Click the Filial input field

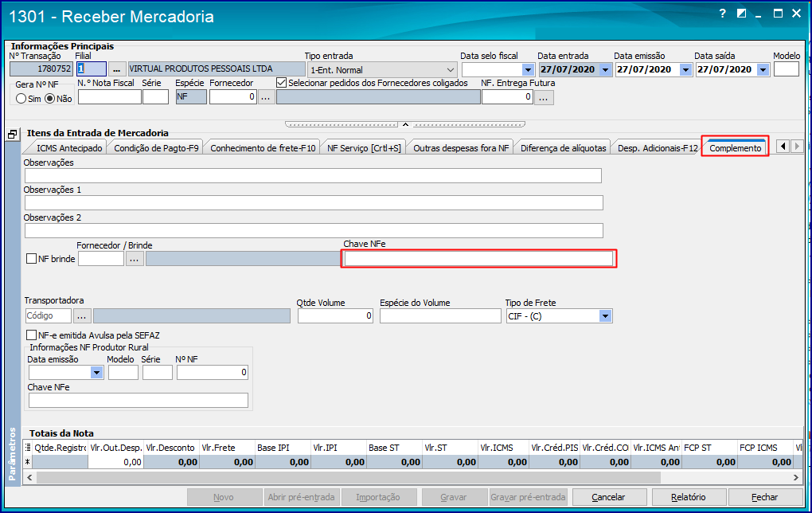(x=91, y=69)
